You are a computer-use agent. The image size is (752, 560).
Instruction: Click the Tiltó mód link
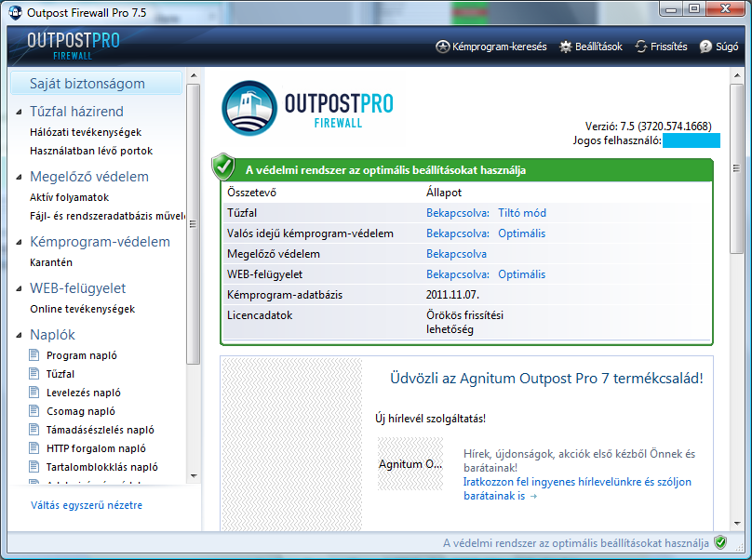tap(522, 213)
